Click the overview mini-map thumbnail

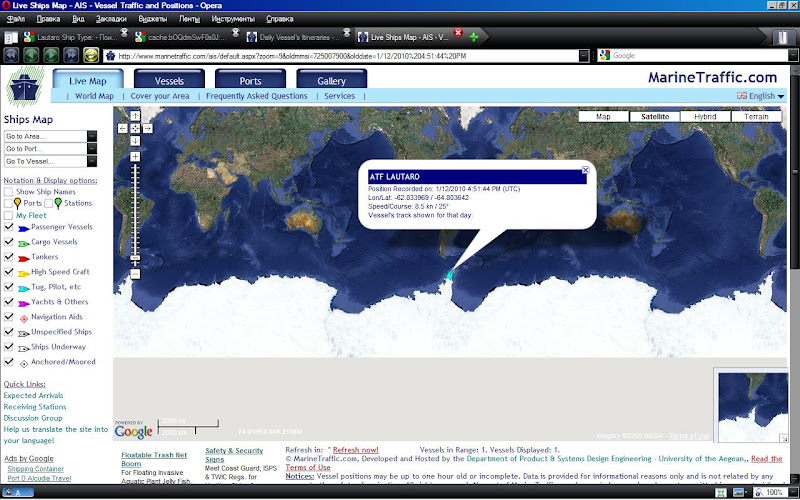pyautogui.click(x=753, y=407)
